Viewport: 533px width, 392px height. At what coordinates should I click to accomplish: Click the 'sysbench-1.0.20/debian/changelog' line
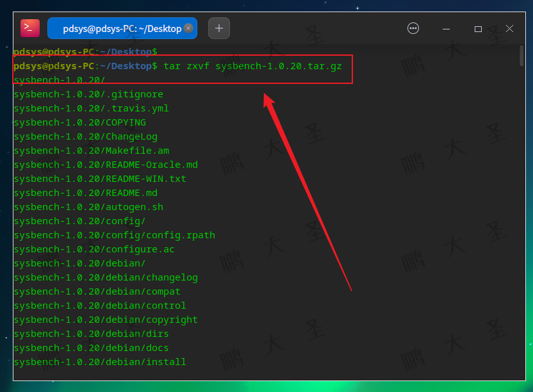[105, 277]
